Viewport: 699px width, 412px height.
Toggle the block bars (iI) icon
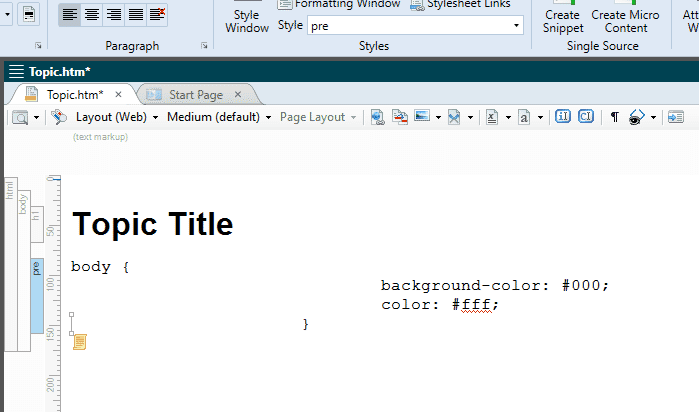click(563, 117)
